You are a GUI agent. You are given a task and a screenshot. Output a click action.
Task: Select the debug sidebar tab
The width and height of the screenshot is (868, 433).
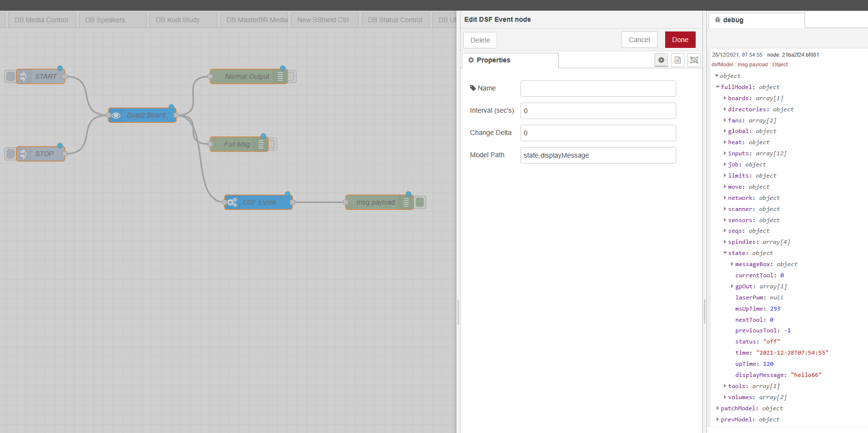pyautogui.click(x=757, y=20)
